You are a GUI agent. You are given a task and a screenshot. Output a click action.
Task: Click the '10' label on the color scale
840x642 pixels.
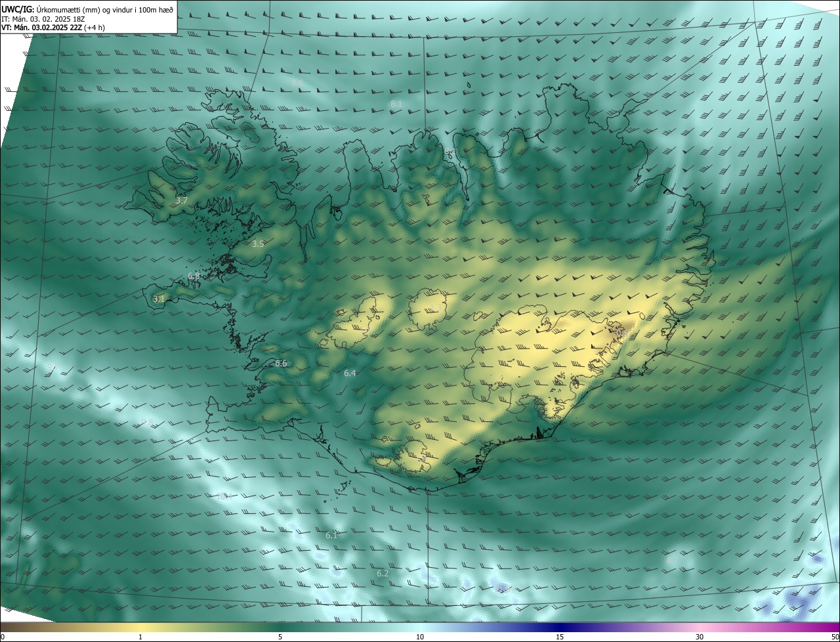(x=420, y=637)
